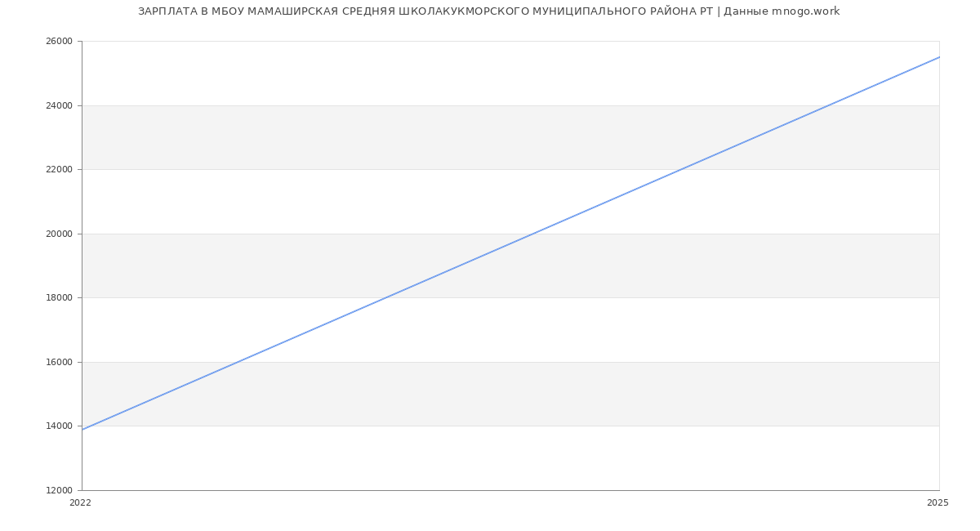Click the 16000 y-axis label
Screen dimensions: 980x531
[x=59, y=362]
